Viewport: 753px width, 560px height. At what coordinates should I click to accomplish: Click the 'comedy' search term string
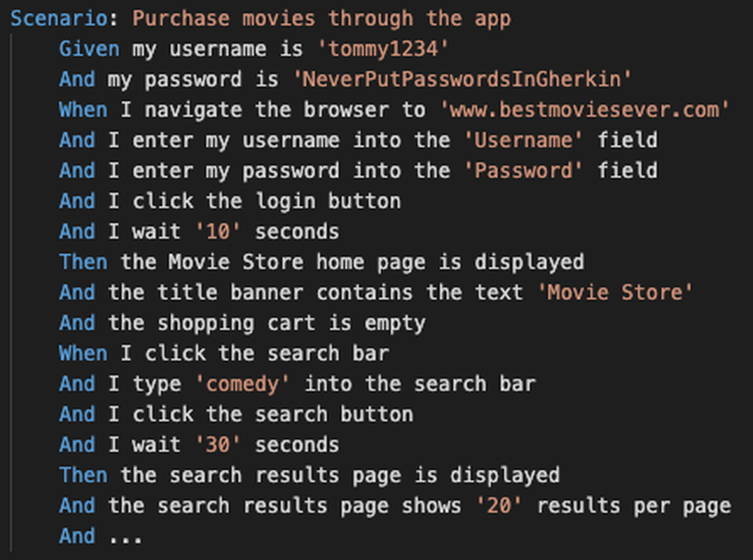[x=243, y=384]
